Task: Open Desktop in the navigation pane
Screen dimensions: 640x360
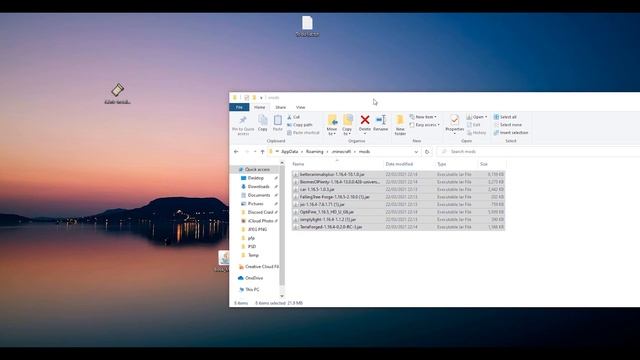Action: (x=256, y=178)
